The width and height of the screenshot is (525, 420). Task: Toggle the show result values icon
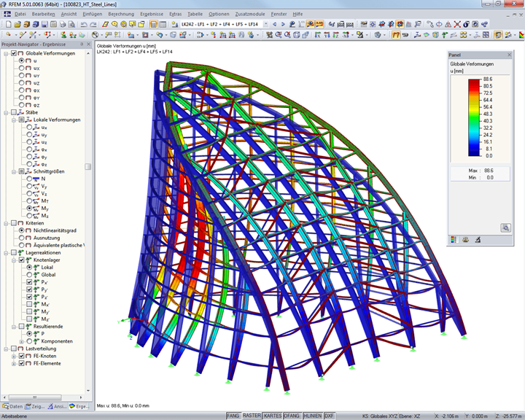[319, 24]
